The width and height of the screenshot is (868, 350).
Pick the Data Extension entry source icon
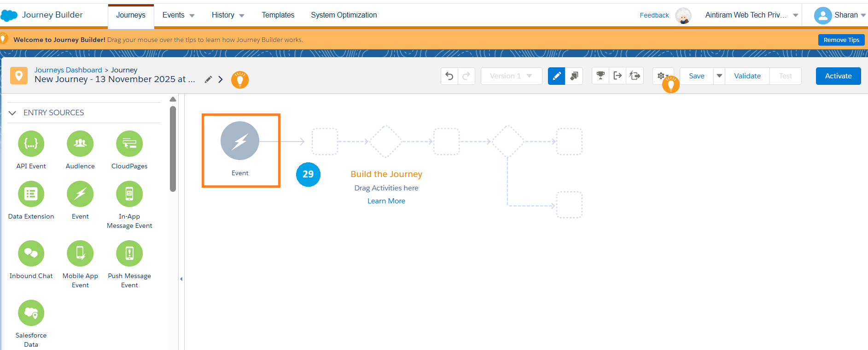click(x=31, y=194)
